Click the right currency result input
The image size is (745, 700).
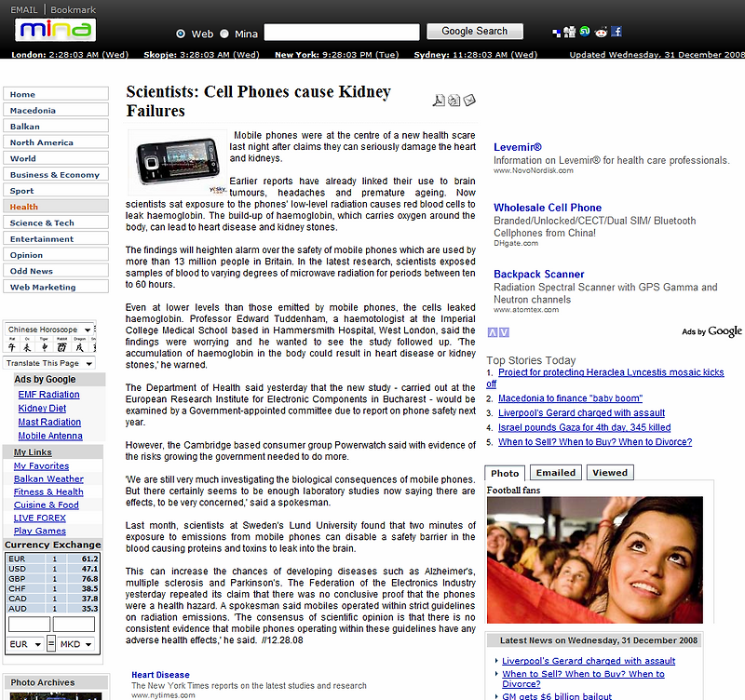tap(74, 624)
